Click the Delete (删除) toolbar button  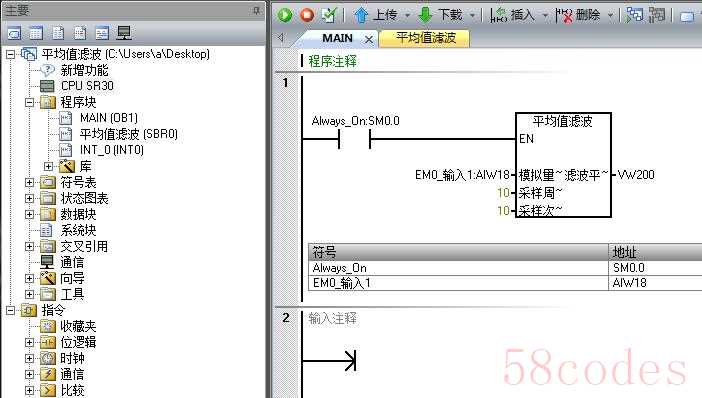578,15
